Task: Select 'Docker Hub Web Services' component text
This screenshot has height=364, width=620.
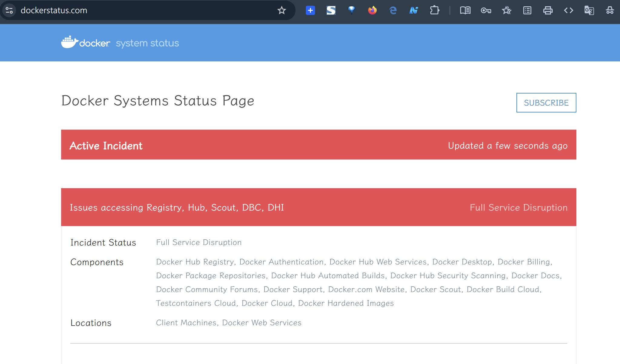Action: tap(378, 262)
